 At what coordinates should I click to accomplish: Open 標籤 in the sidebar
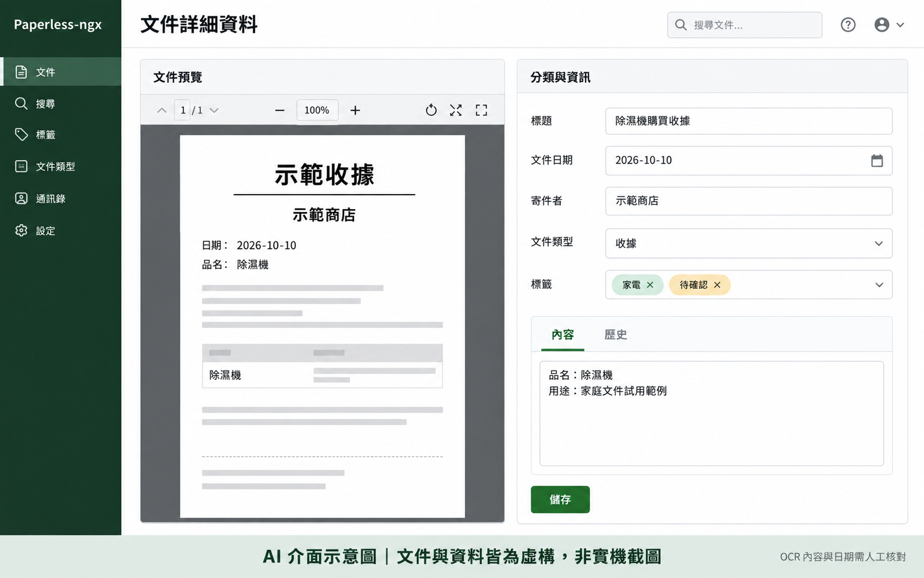point(61,135)
